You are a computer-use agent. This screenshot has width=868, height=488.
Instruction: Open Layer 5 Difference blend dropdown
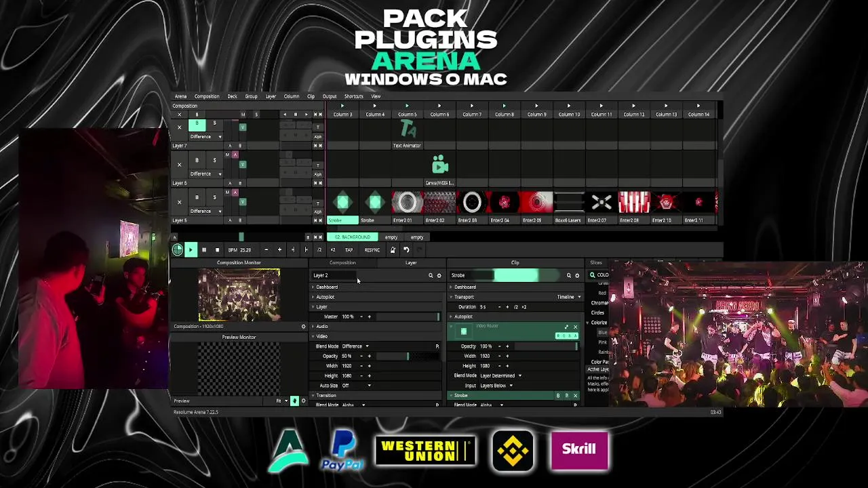coord(205,211)
